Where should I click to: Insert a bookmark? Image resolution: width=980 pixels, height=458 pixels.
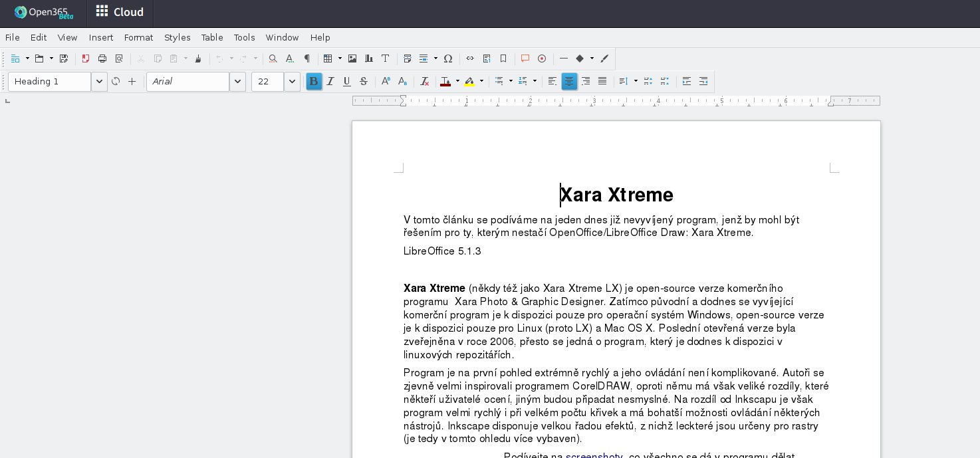click(x=503, y=58)
